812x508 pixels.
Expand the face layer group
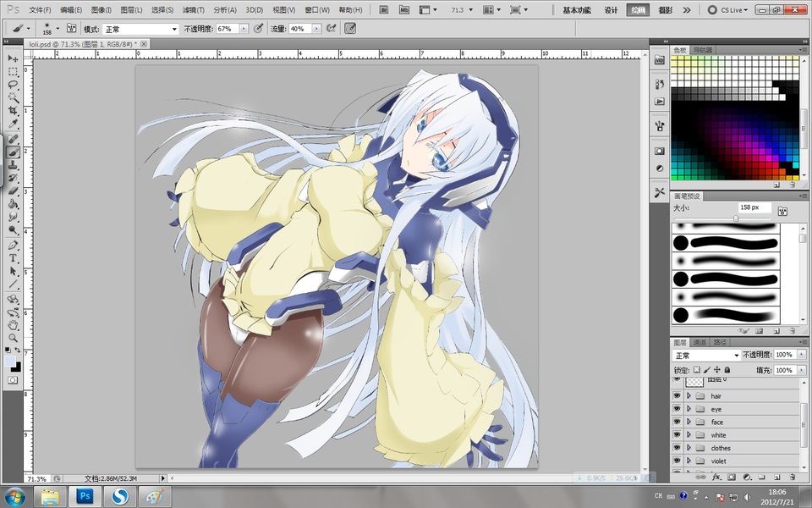pyautogui.click(x=689, y=422)
